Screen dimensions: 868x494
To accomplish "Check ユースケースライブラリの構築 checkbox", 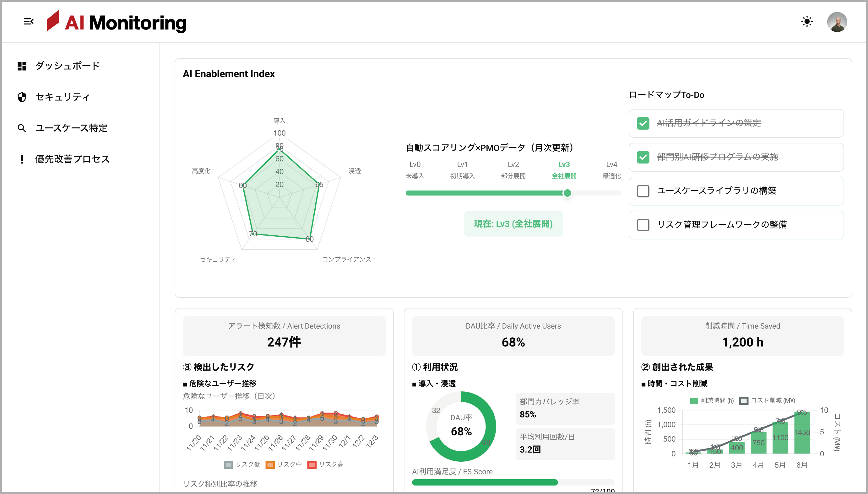I will [643, 191].
